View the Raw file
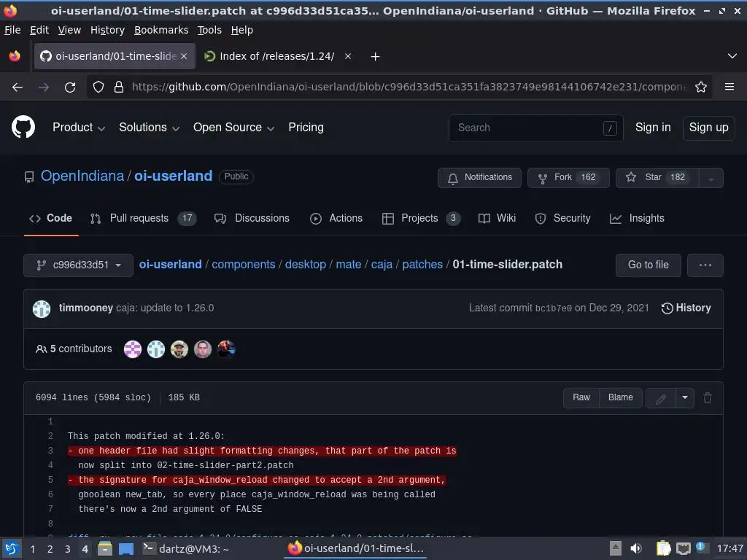This screenshot has width=747, height=560. click(x=581, y=397)
